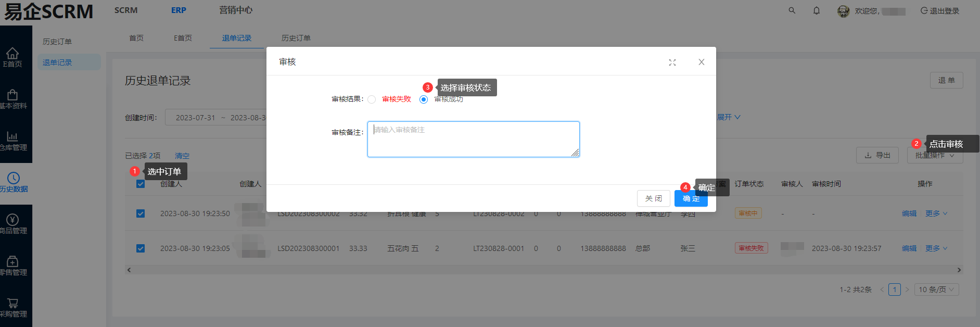Click the 五花肉 五 product cell
980x327 pixels.
403,248
